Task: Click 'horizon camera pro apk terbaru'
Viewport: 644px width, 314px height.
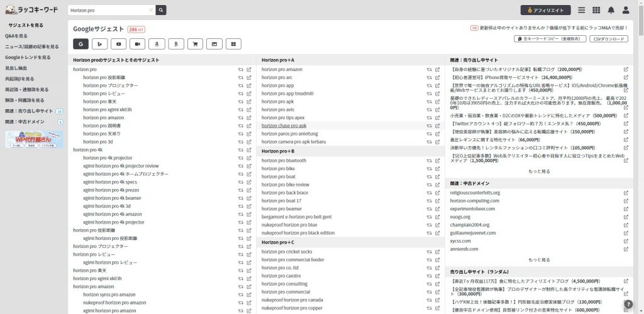Action: pyautogui.click(x=294, y=142)
